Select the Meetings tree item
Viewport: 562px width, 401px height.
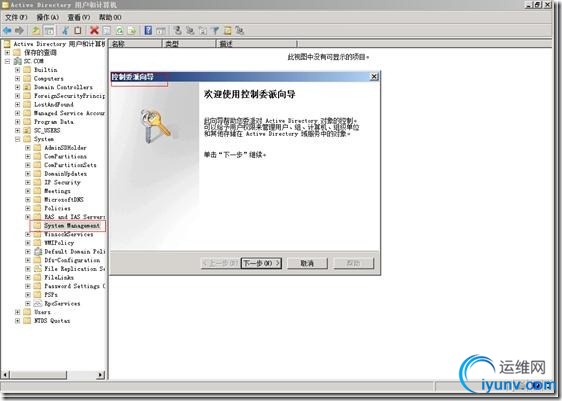pyautogui.click(x=57, y=191)
